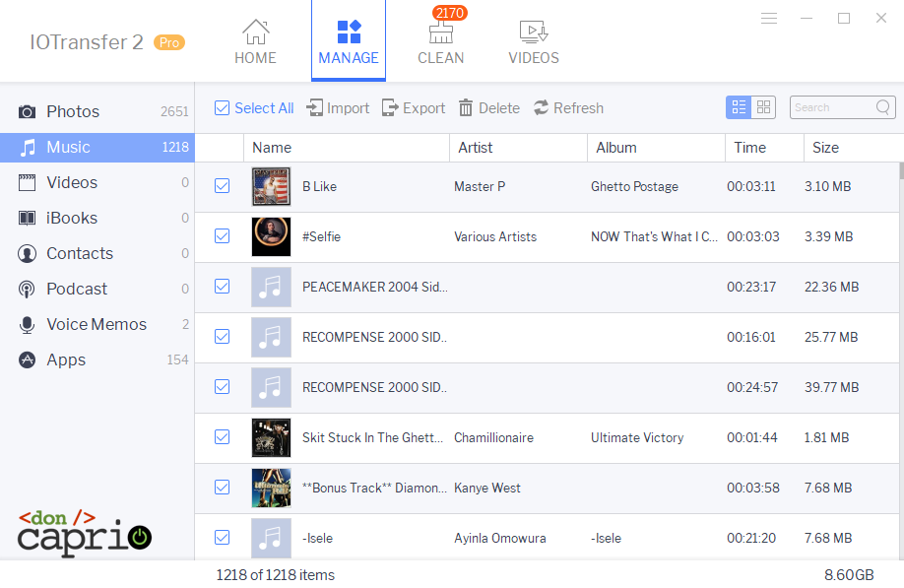This screenshot has width=904, height=588.
Task: Open the Podcast category
Action: click(x=97, y=289)
